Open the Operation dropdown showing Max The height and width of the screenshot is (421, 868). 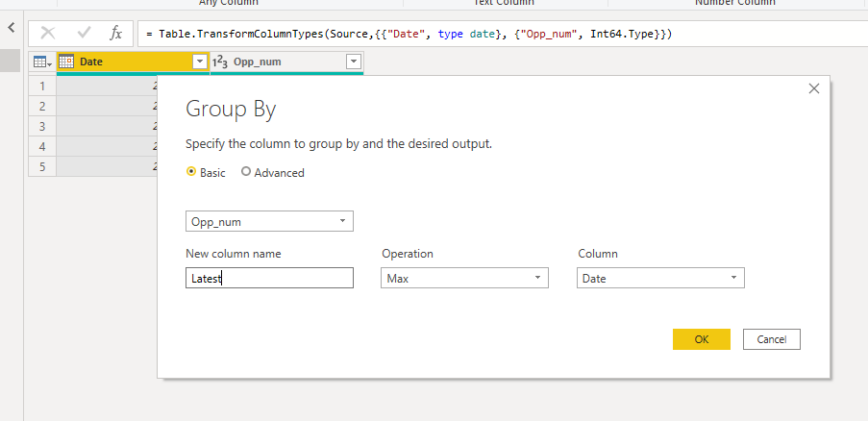pos(464,279)
